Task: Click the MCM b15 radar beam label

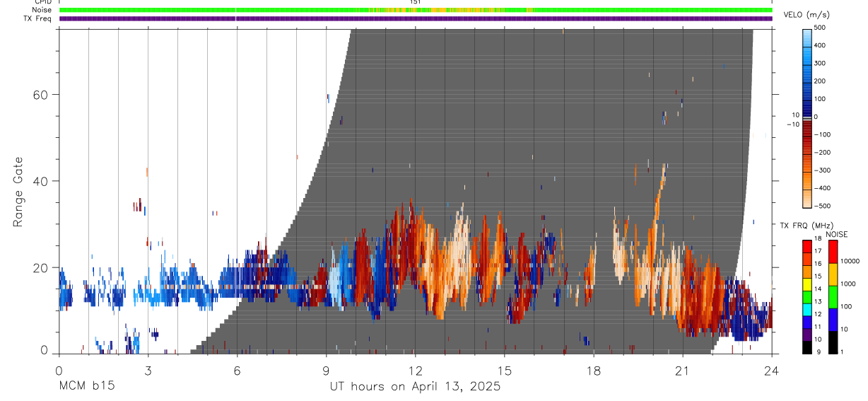Action: point(86,386)
